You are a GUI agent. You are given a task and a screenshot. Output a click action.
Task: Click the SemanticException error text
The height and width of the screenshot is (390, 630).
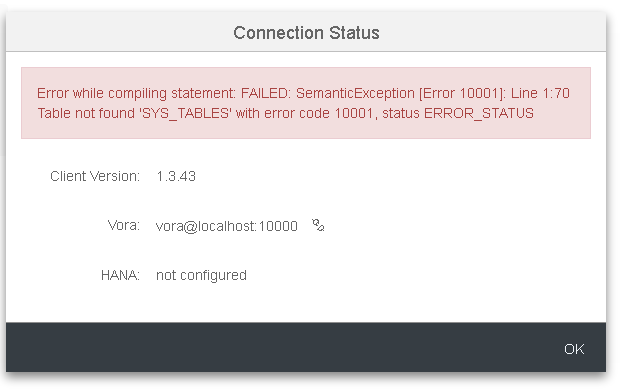[x=355, y=93]
